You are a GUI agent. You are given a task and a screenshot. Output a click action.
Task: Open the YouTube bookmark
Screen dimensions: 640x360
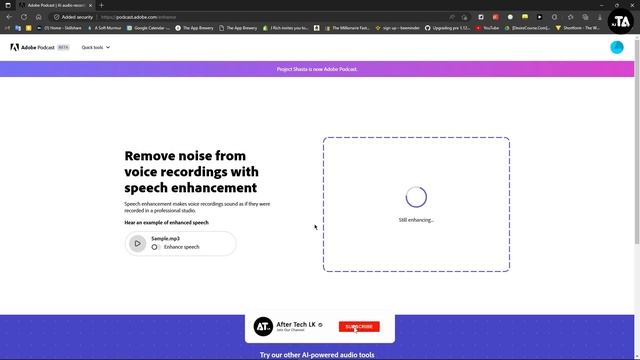[487, 28]
